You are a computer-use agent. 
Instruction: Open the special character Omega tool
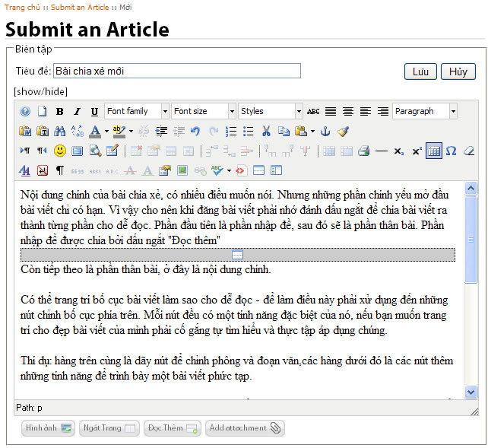tap(451, 151)
